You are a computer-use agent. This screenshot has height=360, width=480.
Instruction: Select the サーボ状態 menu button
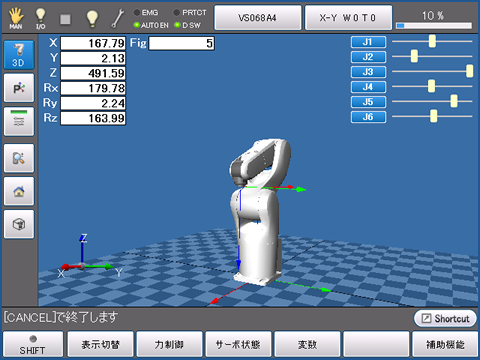click(x=238, y=344)
